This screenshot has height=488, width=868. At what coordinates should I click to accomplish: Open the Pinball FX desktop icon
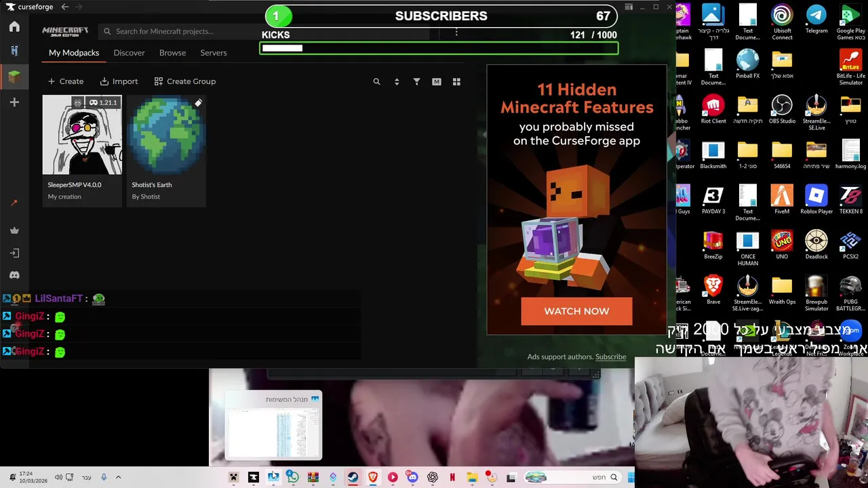click(747, 64)
